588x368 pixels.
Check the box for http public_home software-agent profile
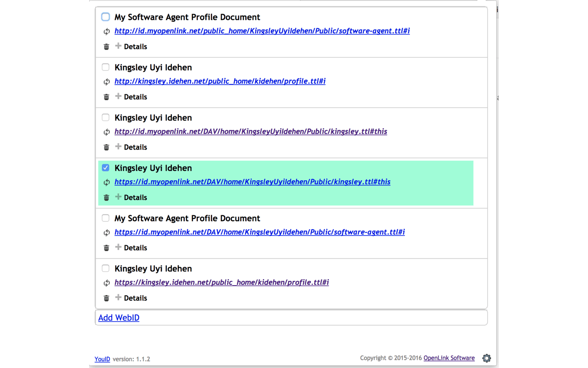pyautogui.click(x=106, y=17)
